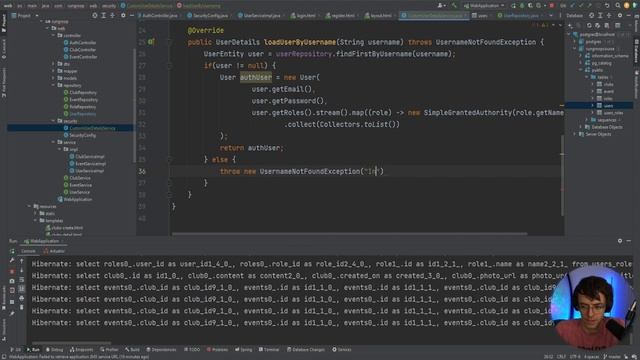Open WebApplication run configuration dropdown
The height and width of the screenshot is (360, 640).
484,6
